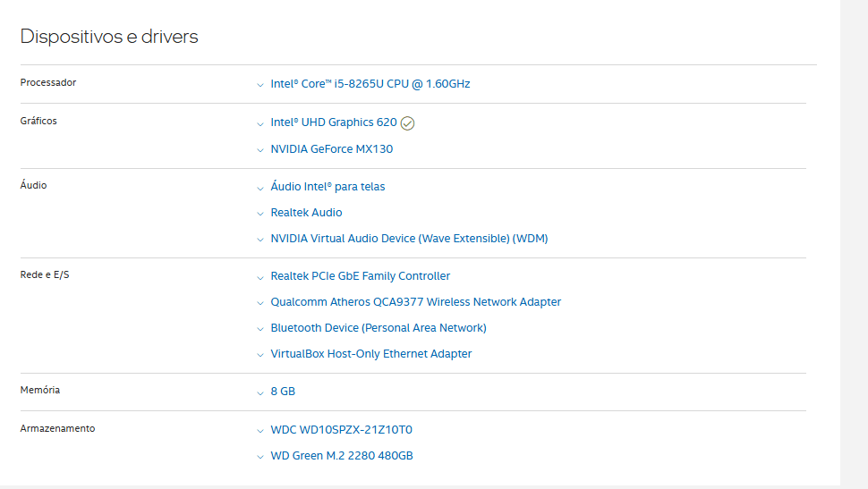
Task: Expand chevron beside Intel UHD Graphics 620
Action: (x=260, y=124)
